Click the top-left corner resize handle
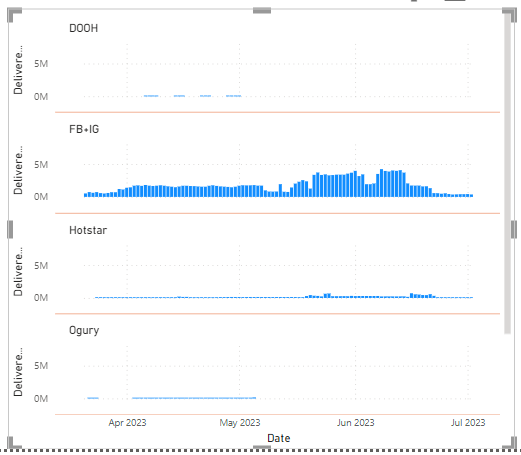Screen dimensions: 521x455 [14, 15]
